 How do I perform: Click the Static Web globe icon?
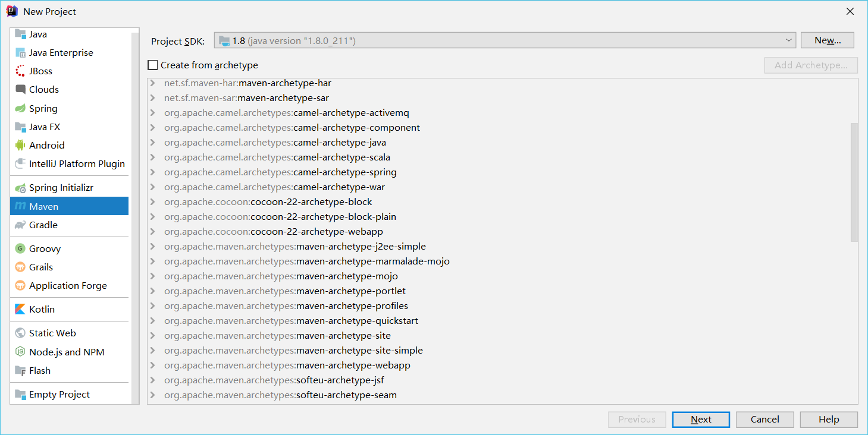pyautogui.click(x=20, y=333)
